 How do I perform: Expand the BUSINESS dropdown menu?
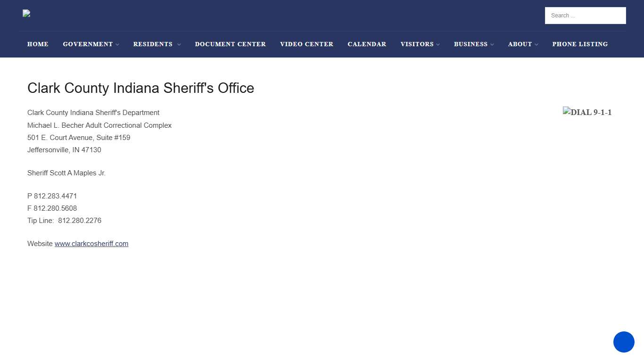point(471,44)
